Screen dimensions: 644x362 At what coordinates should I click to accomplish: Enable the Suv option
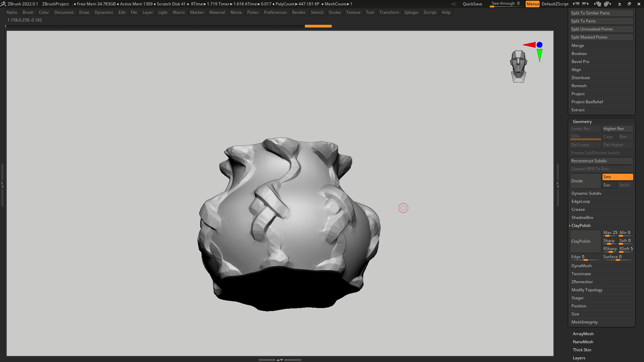tap(609, 185)
